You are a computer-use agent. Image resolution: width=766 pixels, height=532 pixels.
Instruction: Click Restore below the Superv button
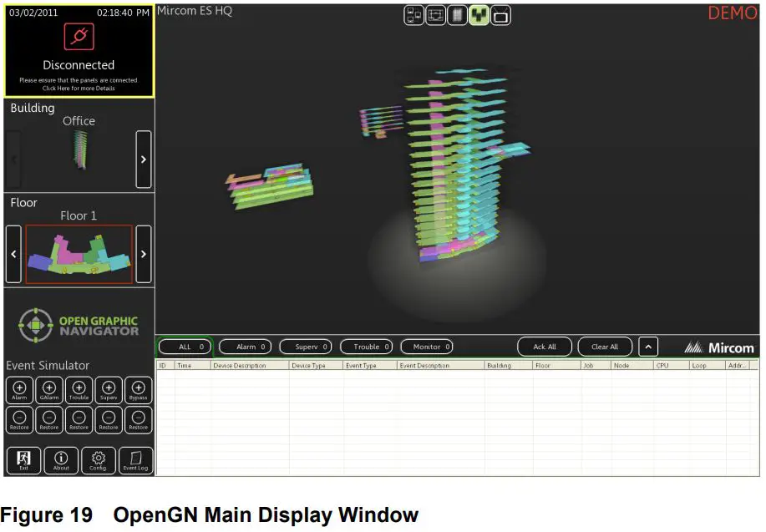coord(109,420)
